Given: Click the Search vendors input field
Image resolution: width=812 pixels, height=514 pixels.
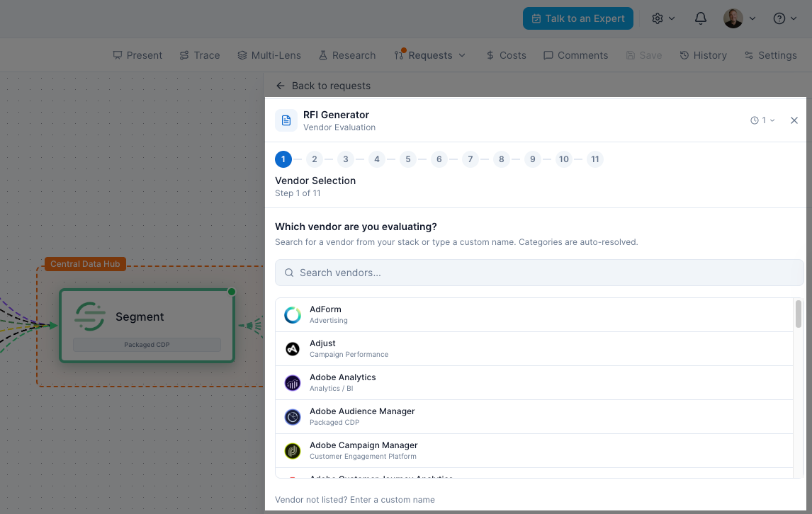Looking at the screenshot, I should pyautogui.click(x=539, y=273).
